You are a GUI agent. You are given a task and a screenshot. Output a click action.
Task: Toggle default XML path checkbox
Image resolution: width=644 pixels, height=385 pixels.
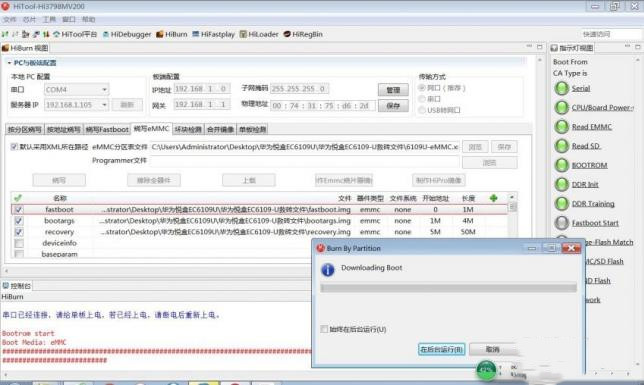14,147
